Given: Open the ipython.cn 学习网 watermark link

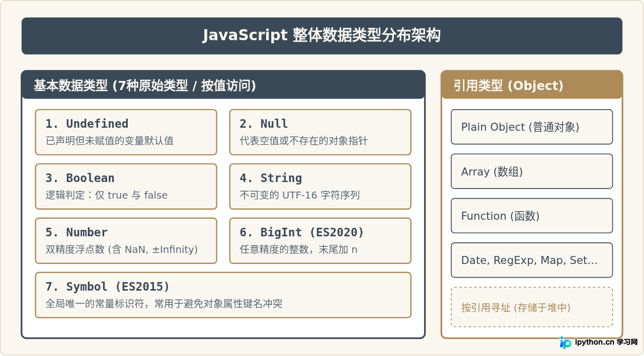Looking at the screenshot, I should click(x=599, y=342).
